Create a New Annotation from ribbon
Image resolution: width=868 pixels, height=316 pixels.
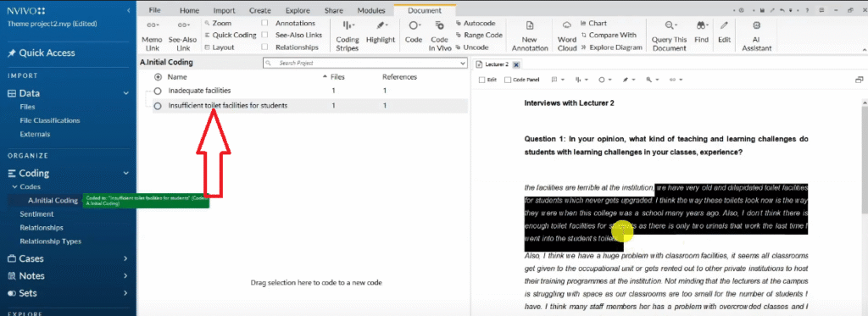click(x=529, y=36)
